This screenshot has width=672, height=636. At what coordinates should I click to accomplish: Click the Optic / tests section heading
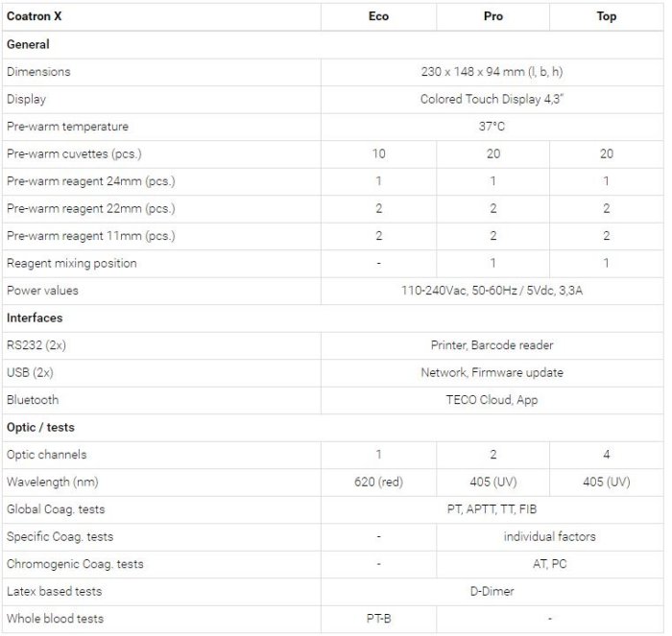(x=40, y=427)
